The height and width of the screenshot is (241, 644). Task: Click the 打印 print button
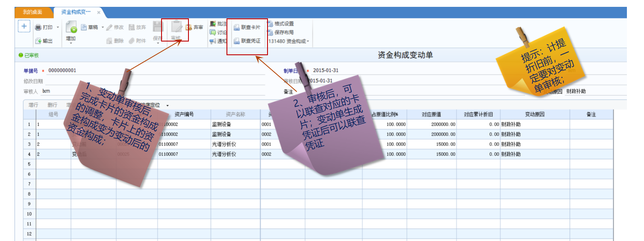[44, 27]
